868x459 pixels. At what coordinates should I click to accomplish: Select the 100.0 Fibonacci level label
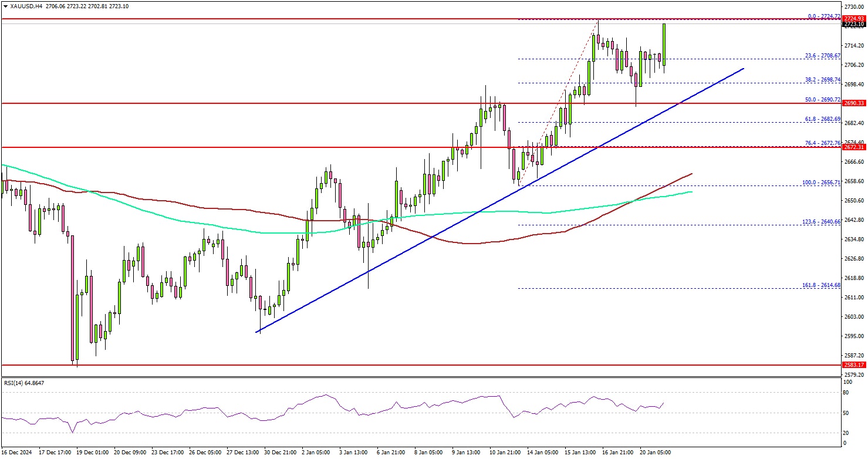pyautogui.click(x=821, y=183)
